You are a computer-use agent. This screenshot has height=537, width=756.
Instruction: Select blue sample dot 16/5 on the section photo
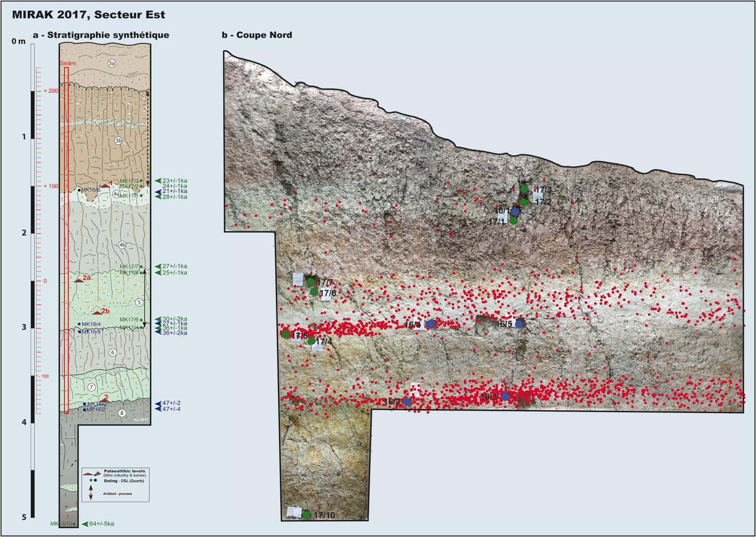519,324
